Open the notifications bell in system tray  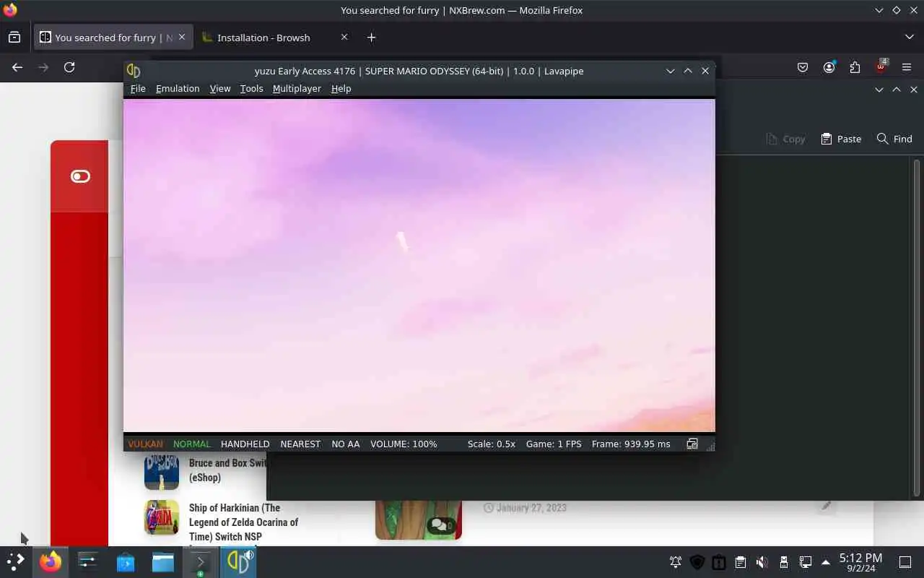pyautogui.click(x=676, y=562)
